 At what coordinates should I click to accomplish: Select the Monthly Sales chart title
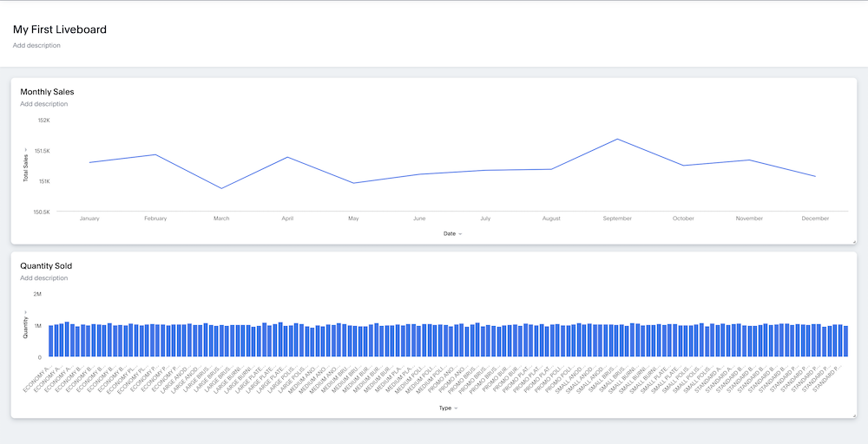[47, 91]
